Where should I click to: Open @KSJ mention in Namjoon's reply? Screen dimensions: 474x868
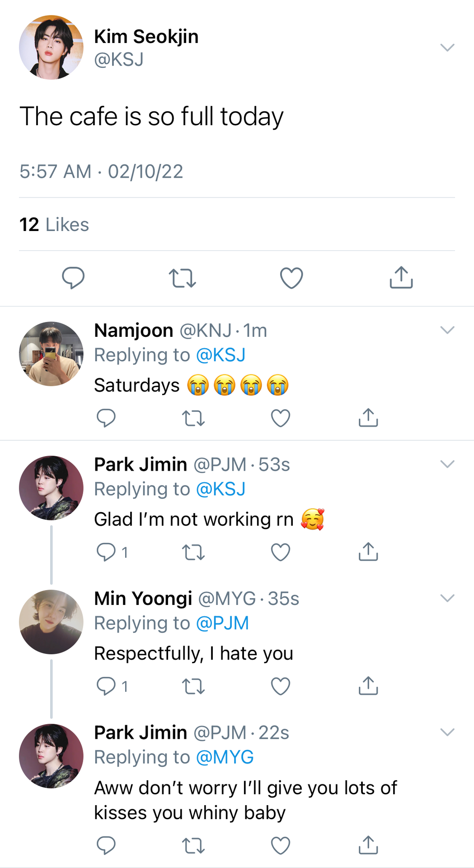(221, 355)
